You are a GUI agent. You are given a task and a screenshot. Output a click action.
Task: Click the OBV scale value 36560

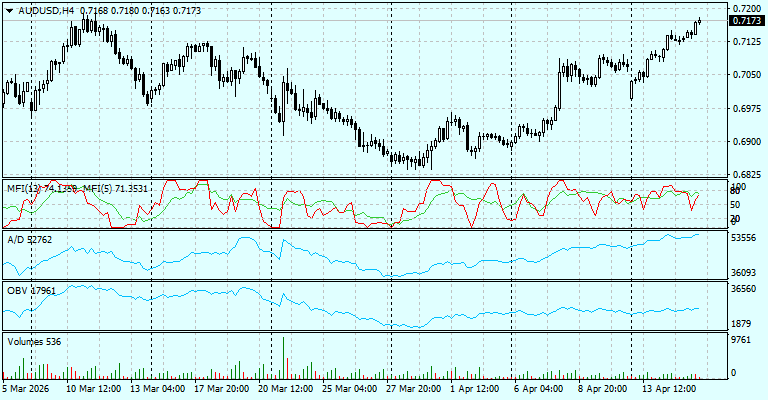744,289
